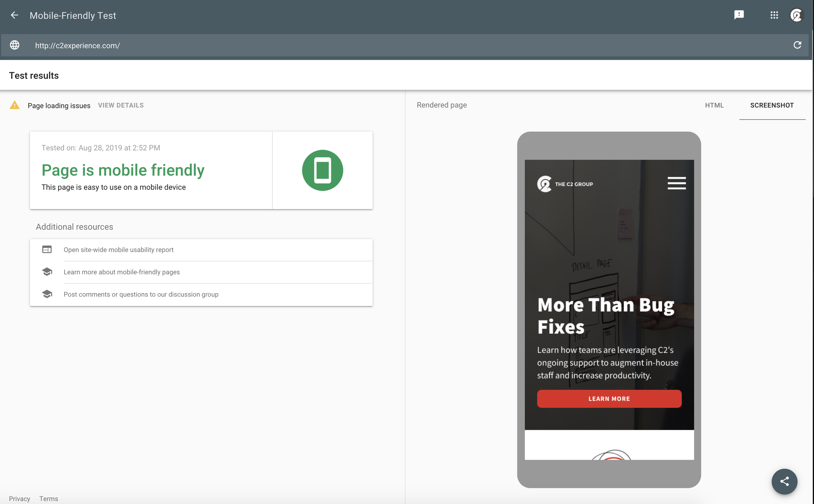The image size is (814, 504).
Task: Select the SCREENSHOT tab
Action: tap(772, 105)
